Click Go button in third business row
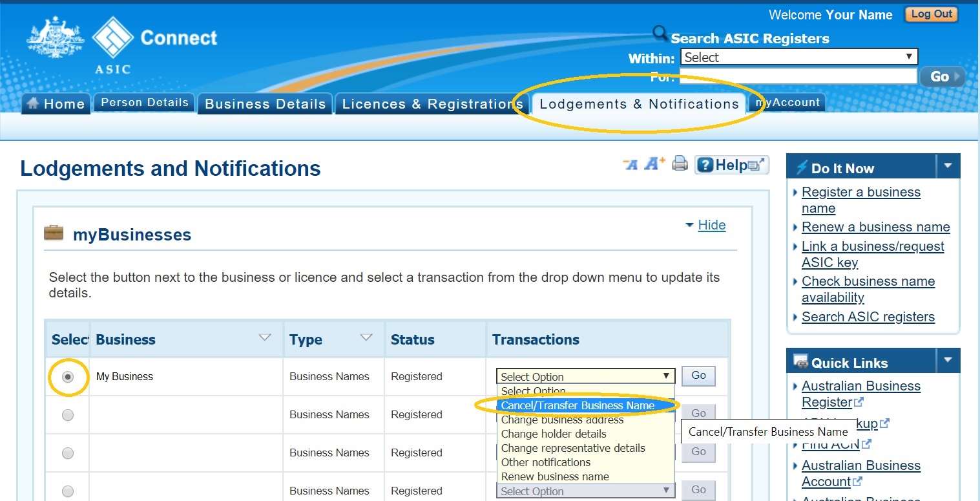Screen dimensions: 980x501 (698, 451)
